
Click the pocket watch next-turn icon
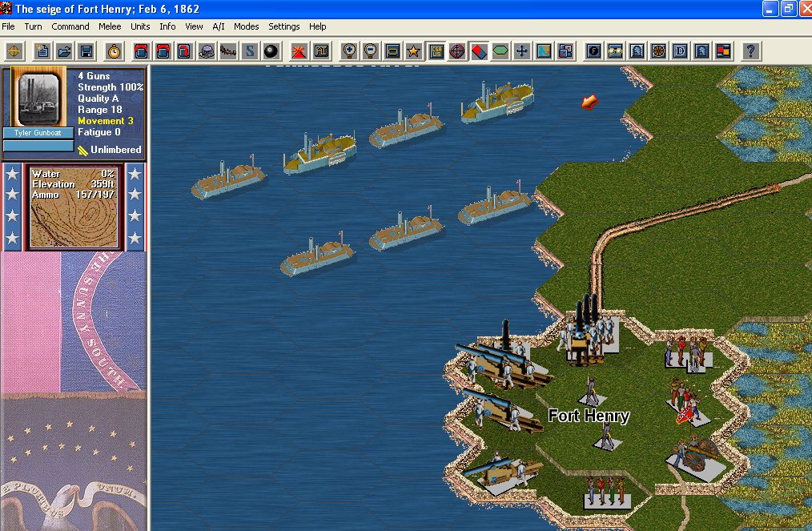tap(114, 51)
